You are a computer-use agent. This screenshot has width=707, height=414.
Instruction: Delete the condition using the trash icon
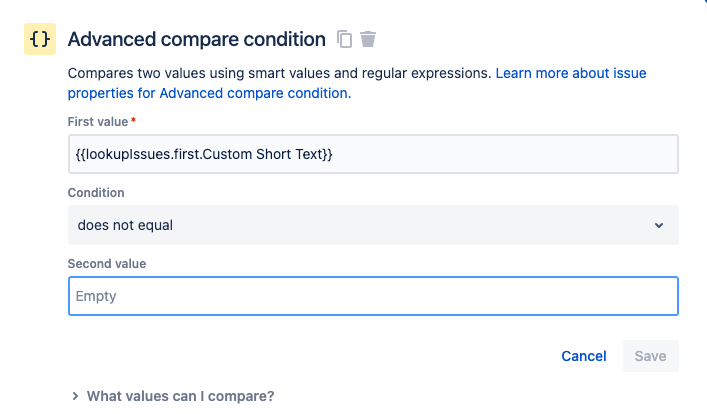pos(368,39)
